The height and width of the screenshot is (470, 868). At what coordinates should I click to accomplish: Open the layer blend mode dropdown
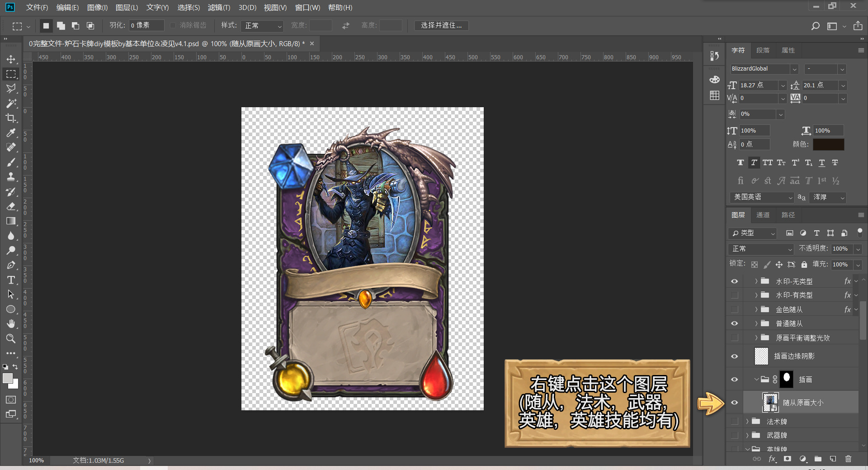click(x=761, y=249)
